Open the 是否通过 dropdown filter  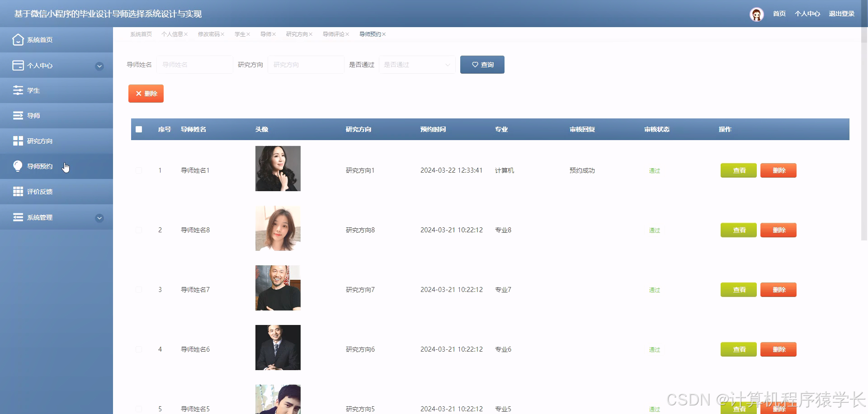pyautogui.click(x=417, y=65)
